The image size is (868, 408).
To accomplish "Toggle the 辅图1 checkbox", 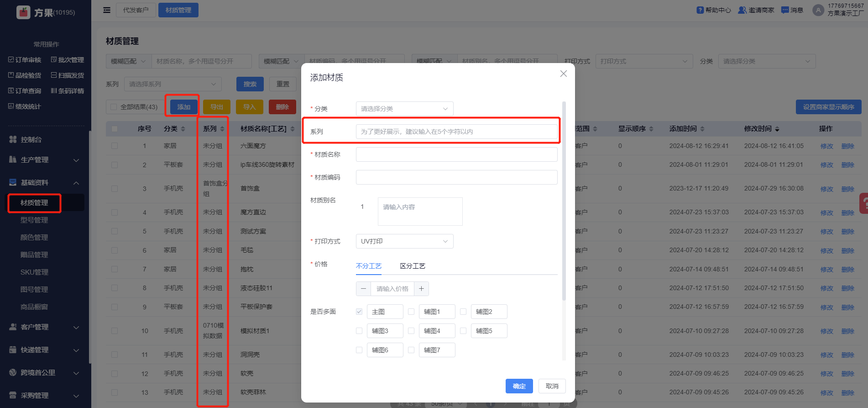I will pyautogui.click(x=411, y=312).
